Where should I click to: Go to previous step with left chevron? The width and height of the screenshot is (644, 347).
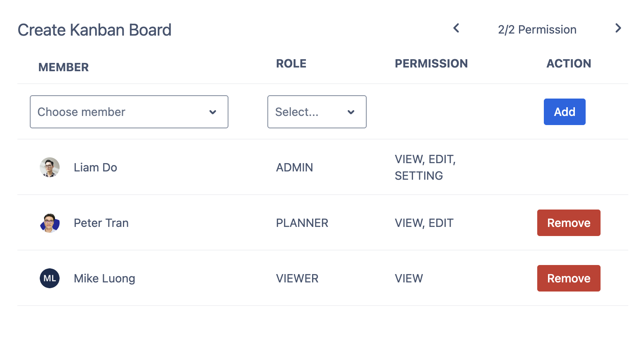click(456, 28)
